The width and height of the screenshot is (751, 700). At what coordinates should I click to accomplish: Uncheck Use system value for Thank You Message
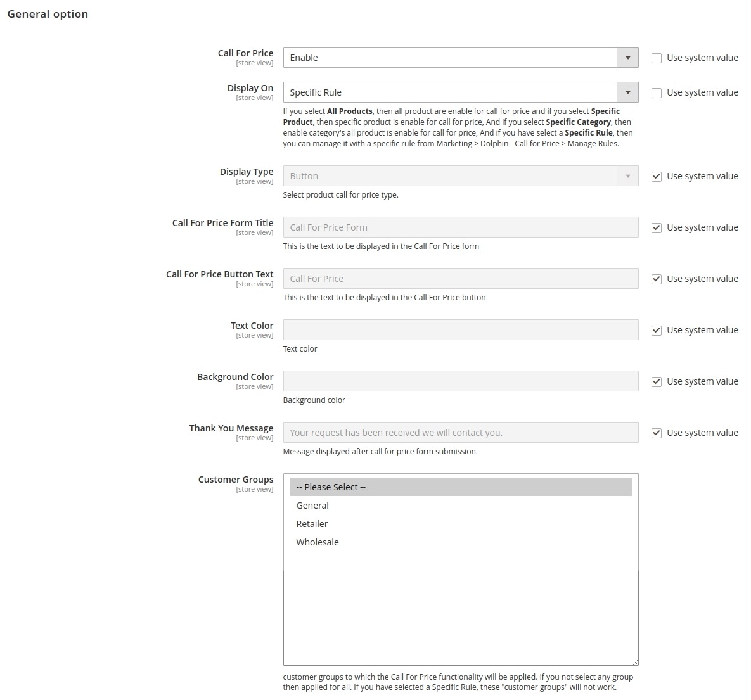tap(657, 433)
